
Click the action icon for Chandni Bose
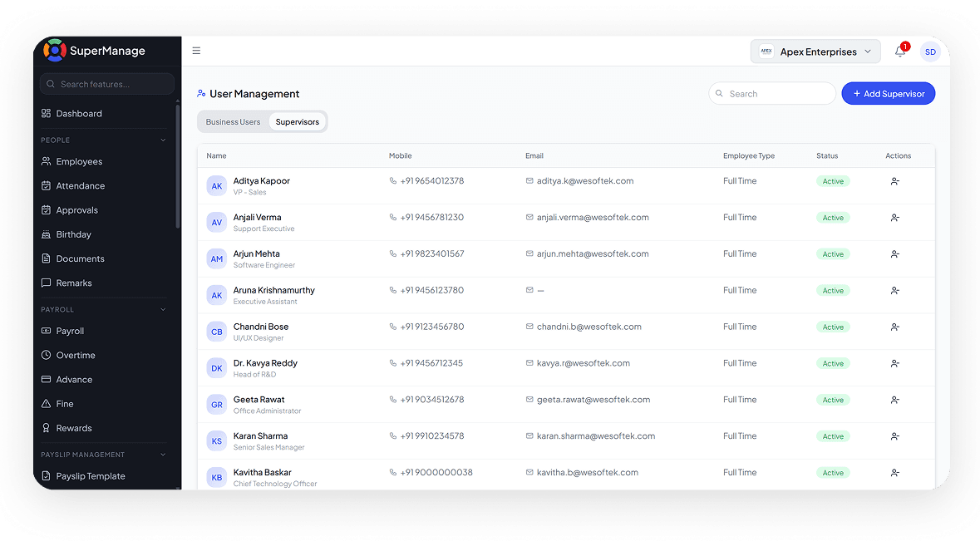click(895, 327)
